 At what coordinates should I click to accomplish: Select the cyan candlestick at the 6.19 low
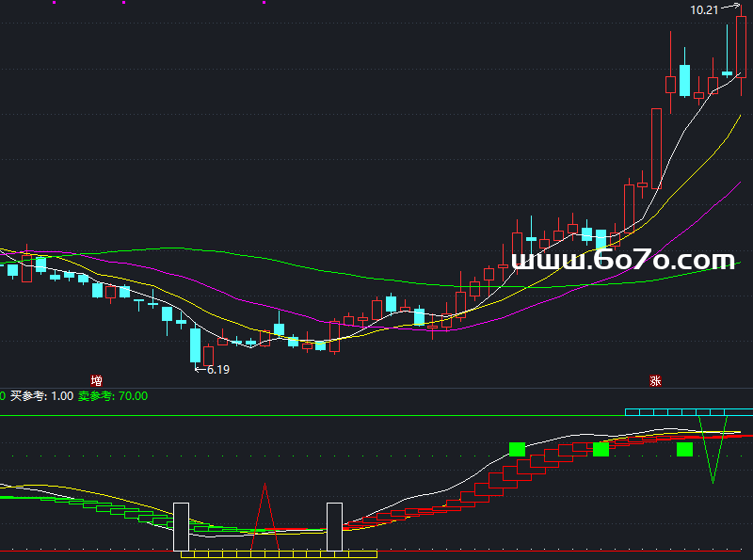[x=196, y=344]
